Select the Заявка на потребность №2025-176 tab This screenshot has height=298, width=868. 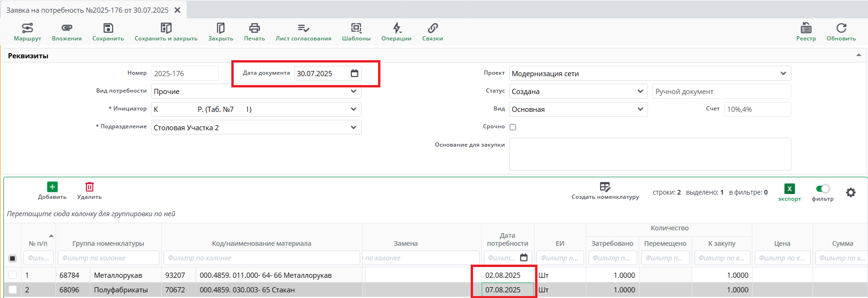(x=87, y=10)
